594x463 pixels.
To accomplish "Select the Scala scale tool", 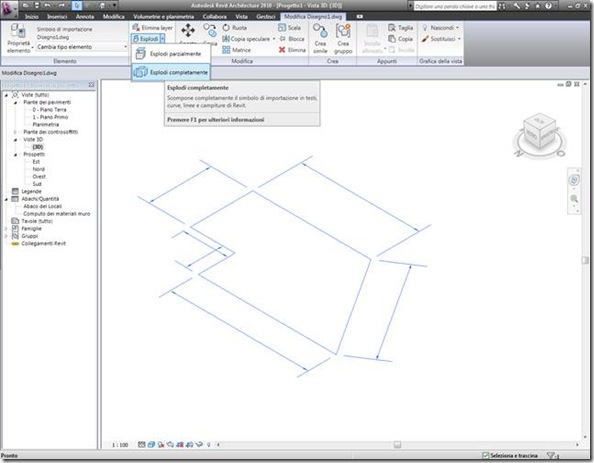I will pos(289,28).
